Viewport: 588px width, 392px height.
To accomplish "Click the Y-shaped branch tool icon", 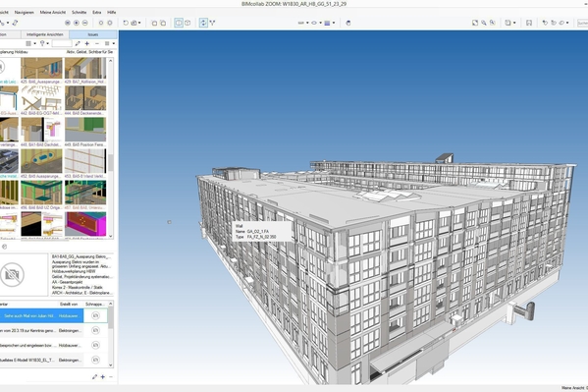I will point(213,23).
